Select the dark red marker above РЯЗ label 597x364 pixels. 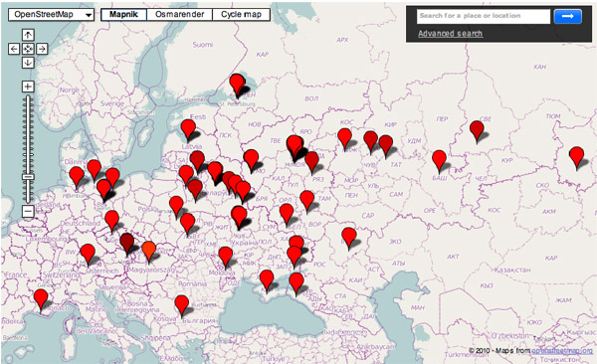(311, 162)
